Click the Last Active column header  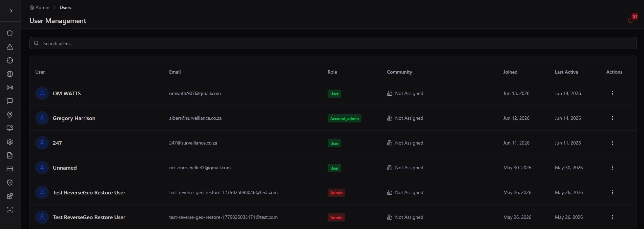(566, 72)
